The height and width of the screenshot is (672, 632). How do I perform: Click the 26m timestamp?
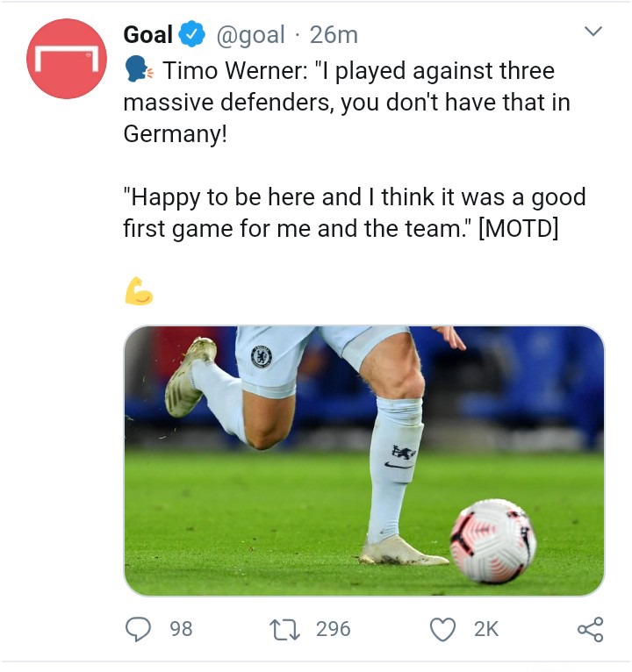click(334, 35)
